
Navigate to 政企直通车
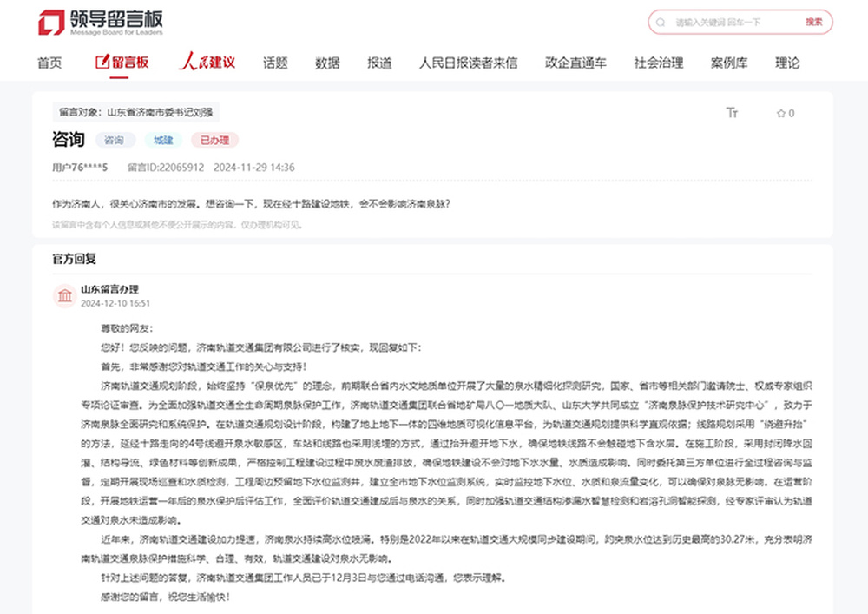(x=575, y=63)
